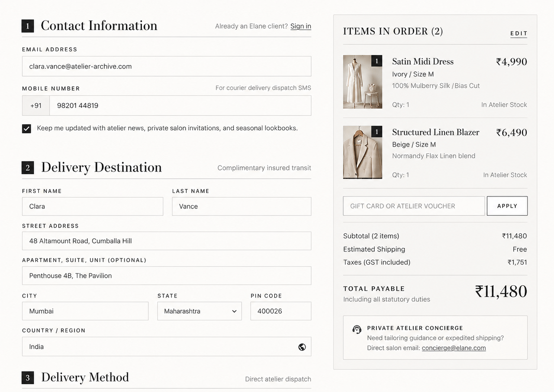Edit the PIN code field

coord(281,311)
